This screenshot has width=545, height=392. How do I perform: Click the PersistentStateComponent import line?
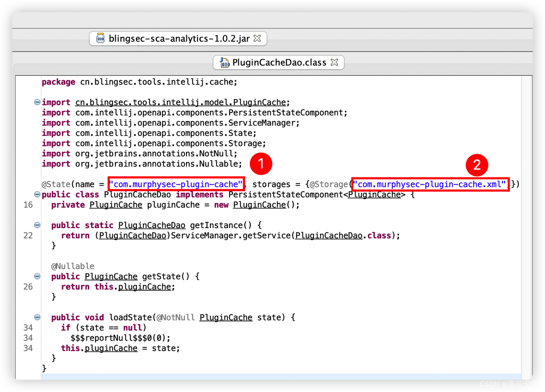(x=195, y=113)
